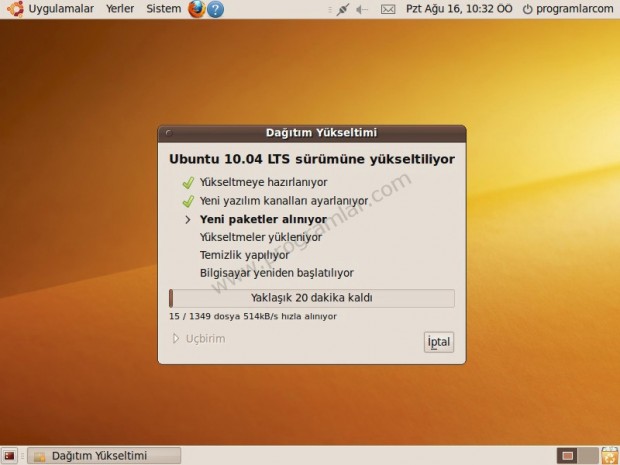Launch Firefox from the top panel

point(197,9)
